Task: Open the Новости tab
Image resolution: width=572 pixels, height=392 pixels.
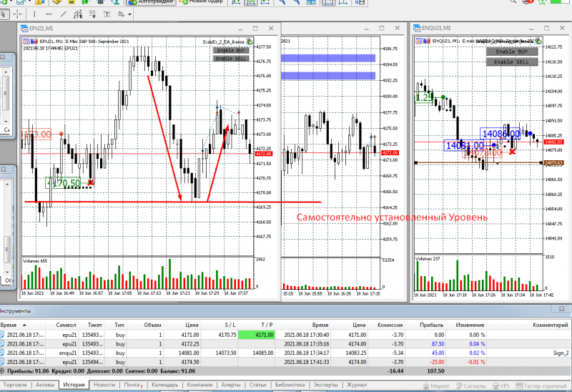Action: pos(104,385)
